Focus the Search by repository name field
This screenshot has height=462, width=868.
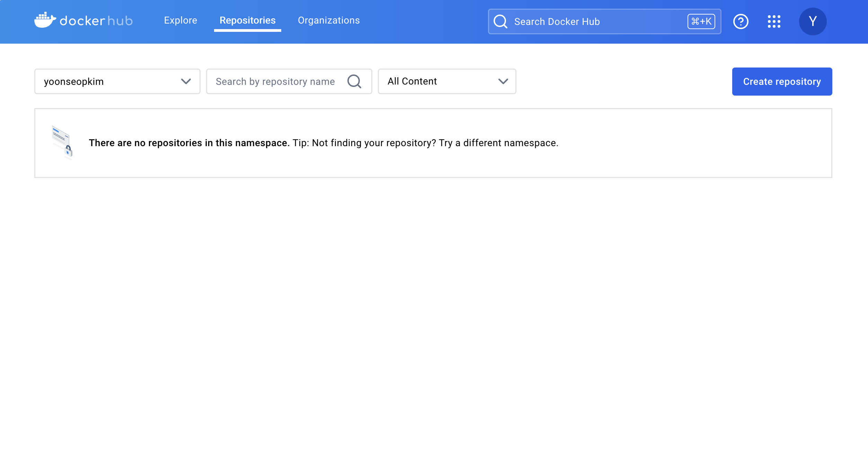pos(275,81)
